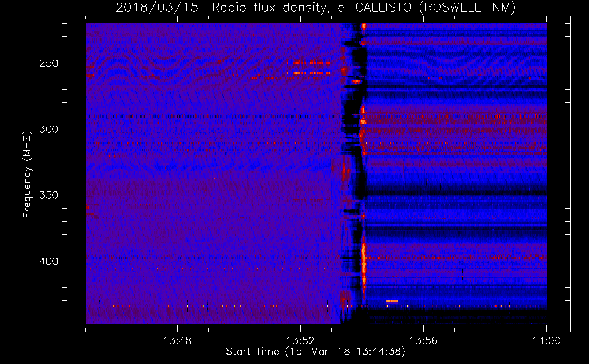
Task: Click the '13:52' time axis label
Action: click(300, 341)
